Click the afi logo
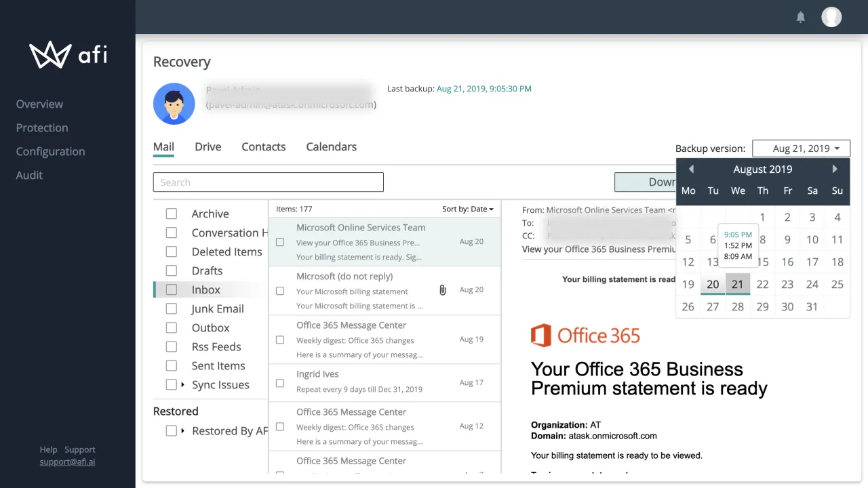Image resolution: width=868 pixels, height=488 pixels. 68,54
